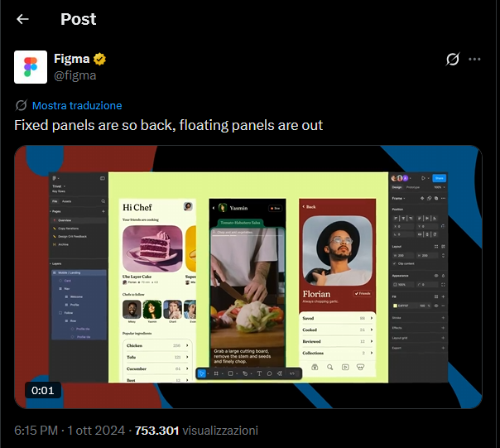
Task: Toggle Dev Mode code icon in the toolbar
Action: click(292, 373)
